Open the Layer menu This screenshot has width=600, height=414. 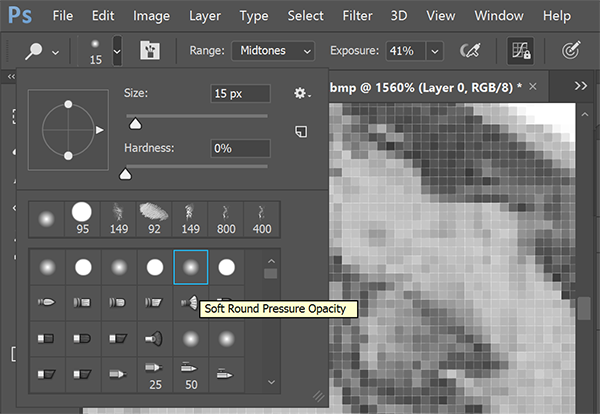pos(205,16)
